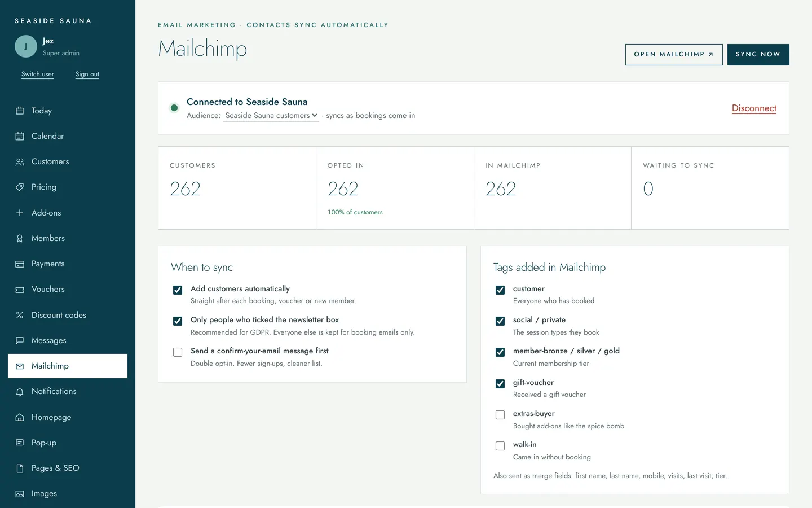
Task: Click the Payments card icon
Action: point(20,264)
